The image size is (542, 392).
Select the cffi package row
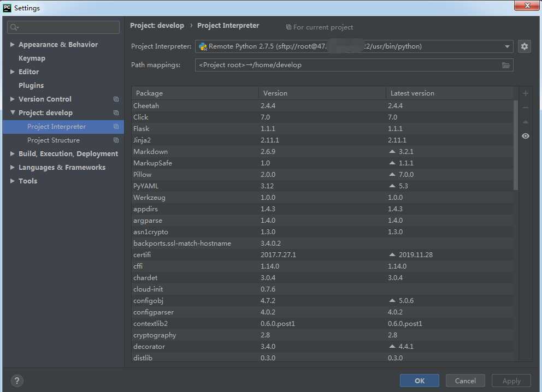[322, 266]
